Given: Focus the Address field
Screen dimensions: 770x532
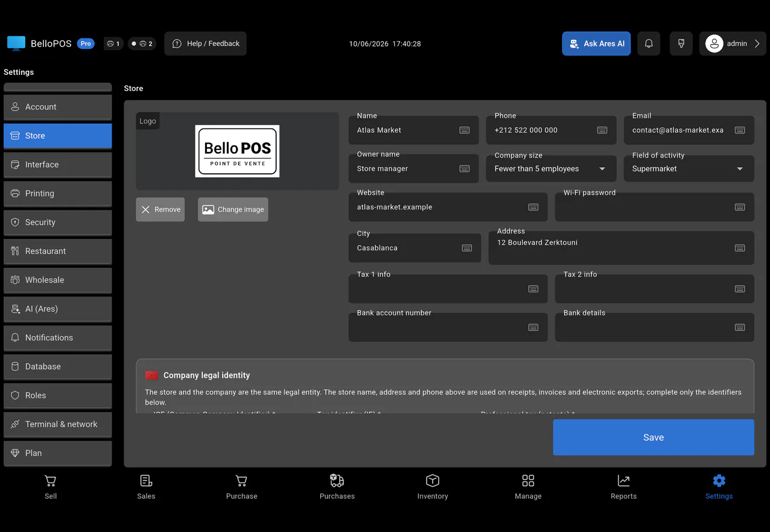Looking at the screenshot, I should click(622, 248).
